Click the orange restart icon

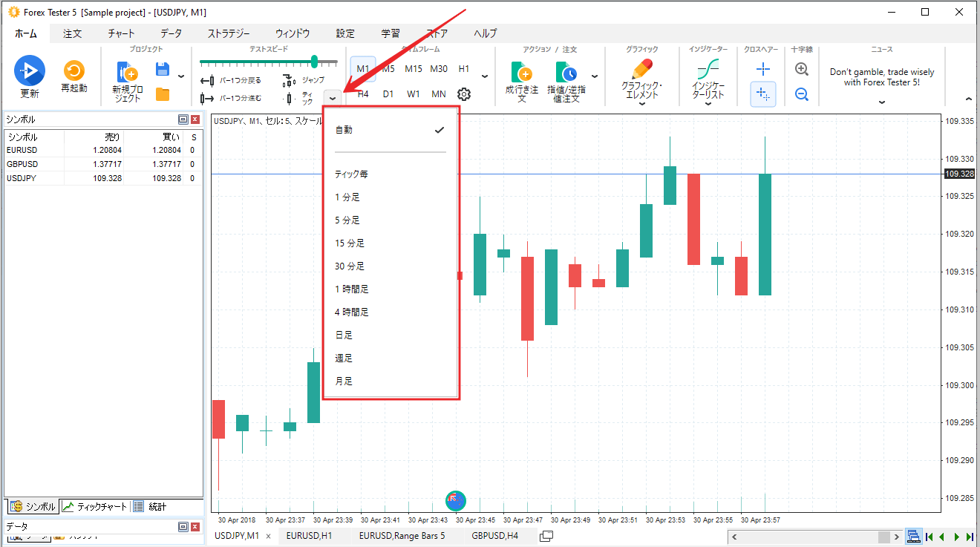tap(73, 71)
